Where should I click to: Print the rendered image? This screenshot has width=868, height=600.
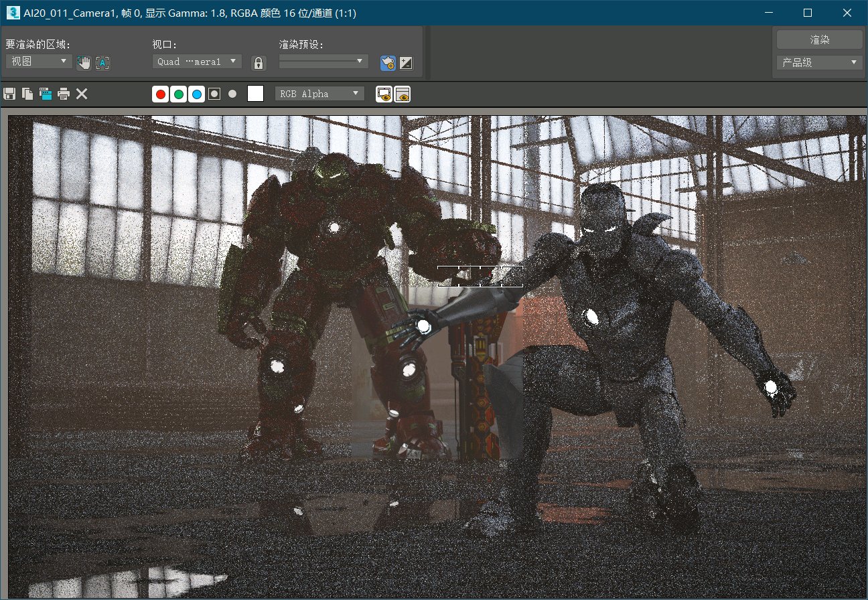64,94
